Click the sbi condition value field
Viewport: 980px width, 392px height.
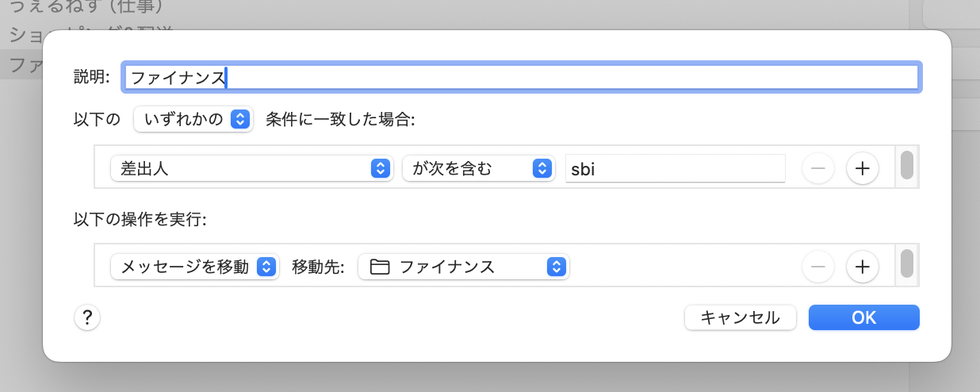click(x=675, y=168)
